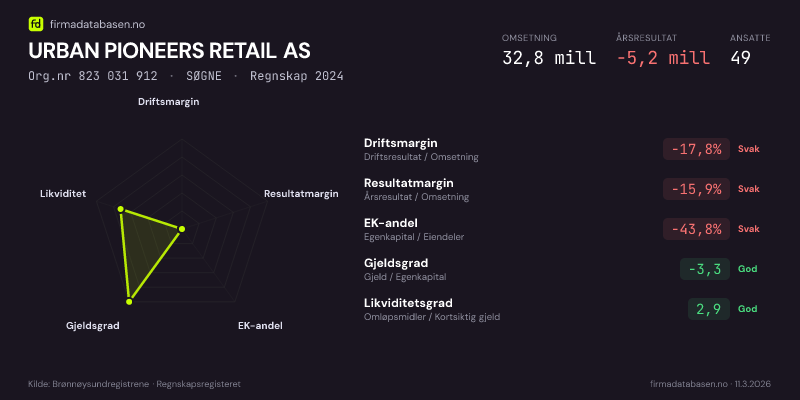Image resolution: width=800 pixels, height=400 pixels.
Task: Open firmadatabasen.no link beside the logo
Action: point(95,23)
